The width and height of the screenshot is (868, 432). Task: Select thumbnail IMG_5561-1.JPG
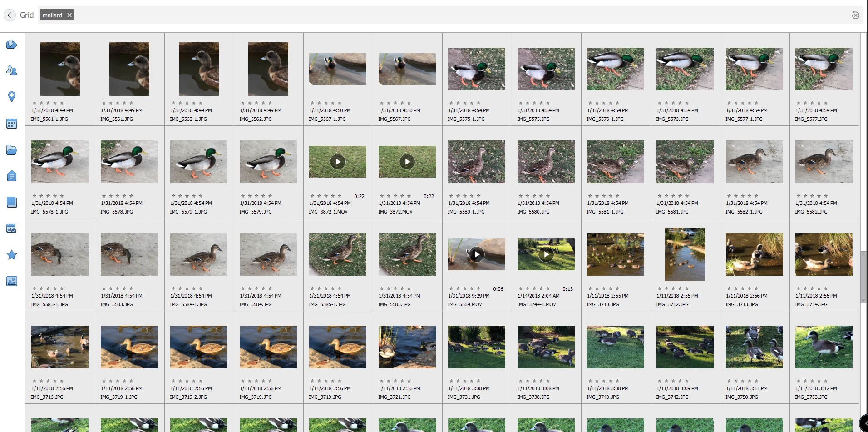click(60, 69)
